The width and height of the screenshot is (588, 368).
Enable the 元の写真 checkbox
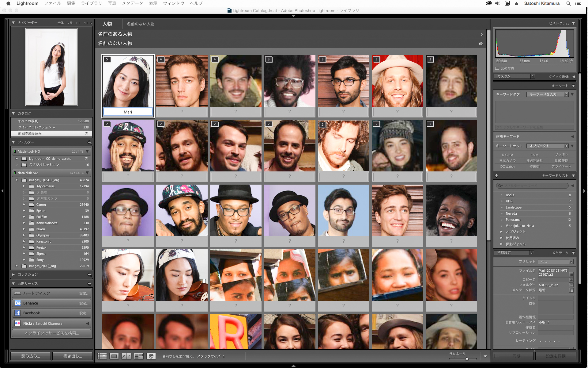[x=497, y=68]
